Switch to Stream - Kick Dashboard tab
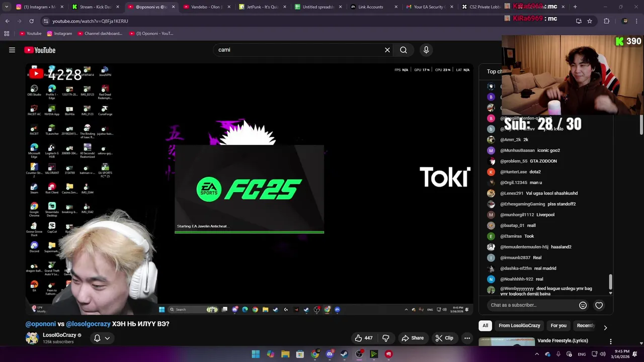 point(95,7)
